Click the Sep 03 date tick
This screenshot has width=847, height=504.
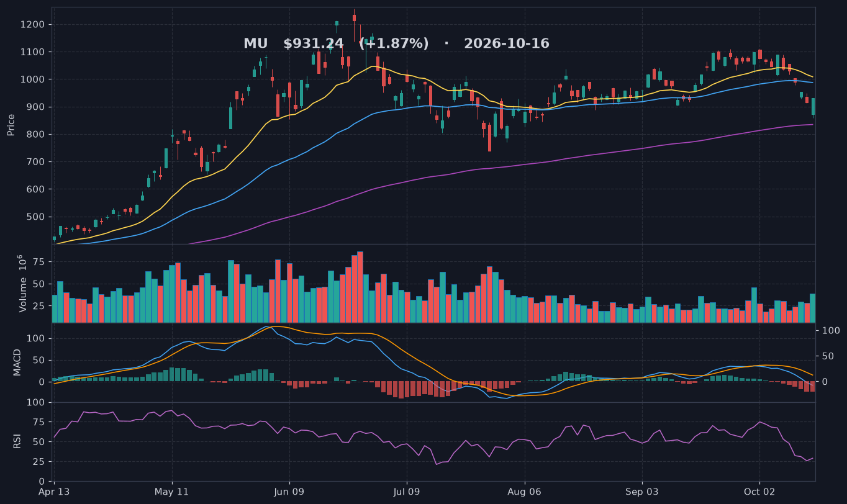tap(641, 491)
